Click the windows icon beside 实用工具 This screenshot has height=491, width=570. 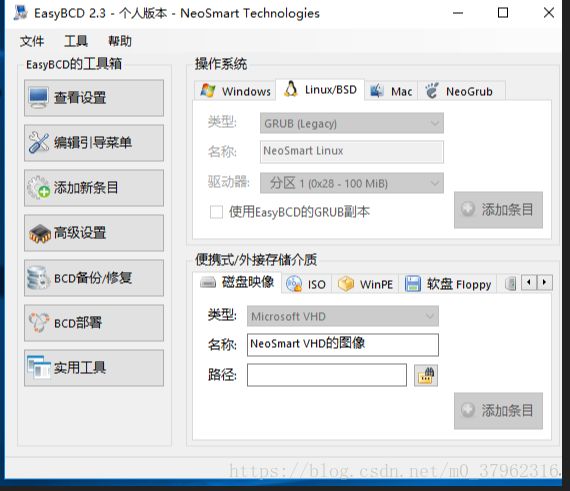click(39, 367)
